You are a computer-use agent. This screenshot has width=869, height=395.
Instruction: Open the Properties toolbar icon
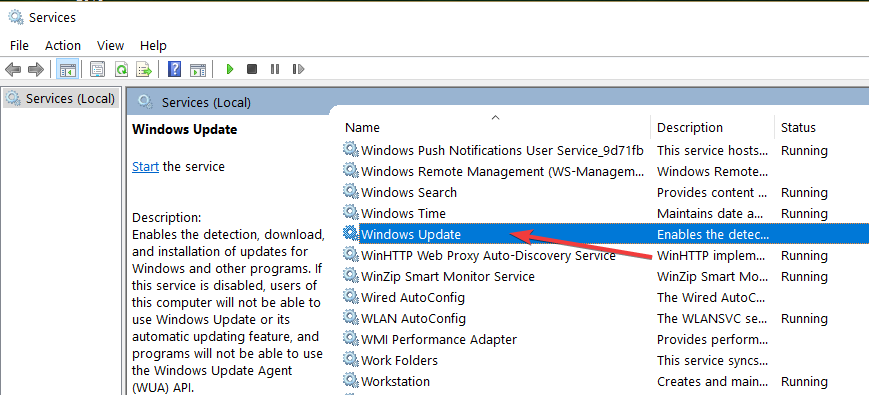point(98,69)
